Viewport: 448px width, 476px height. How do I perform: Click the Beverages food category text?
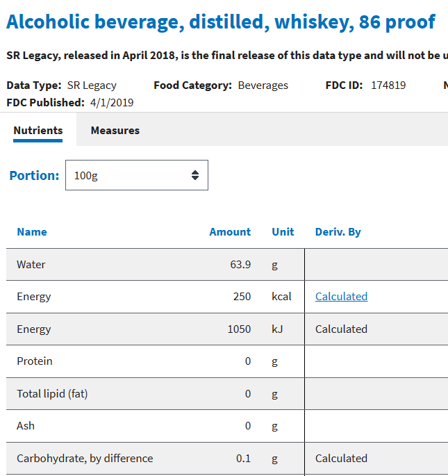[263, 85]
